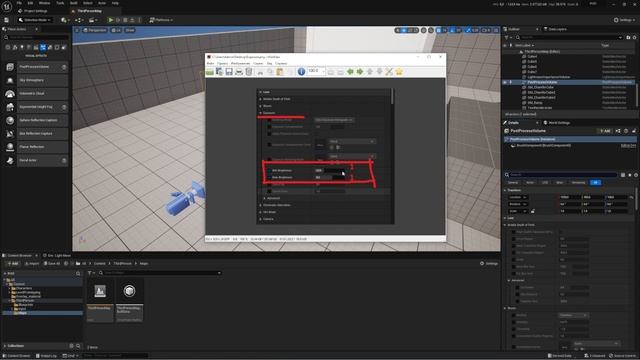Open the Outliner settings gear
Screen dimensions: 640x360
tap(635, 38)
